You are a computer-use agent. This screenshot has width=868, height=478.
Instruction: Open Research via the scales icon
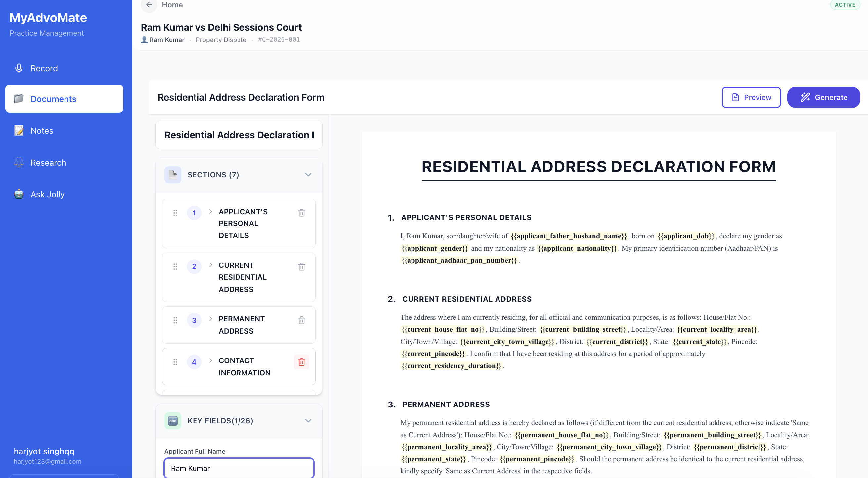tap(19, 162)
